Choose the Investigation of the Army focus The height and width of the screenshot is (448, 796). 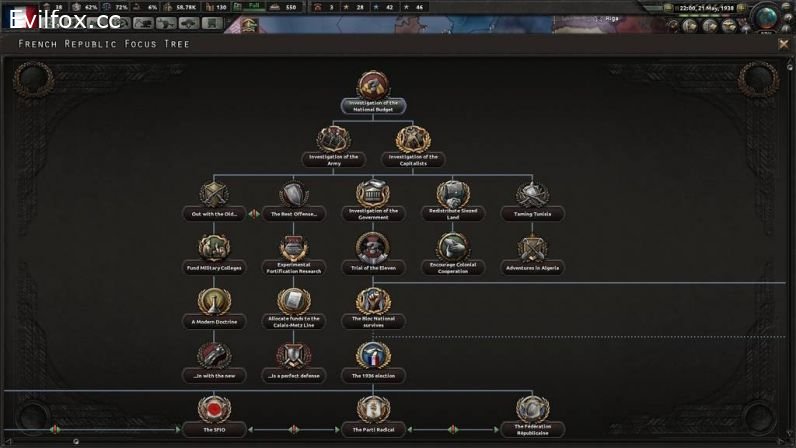point(332,141)
